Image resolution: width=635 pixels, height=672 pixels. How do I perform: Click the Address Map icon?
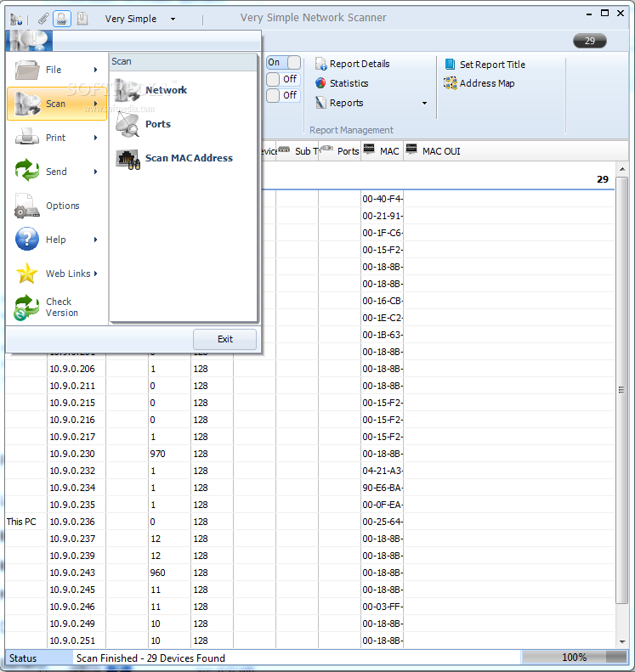(451, 83)
